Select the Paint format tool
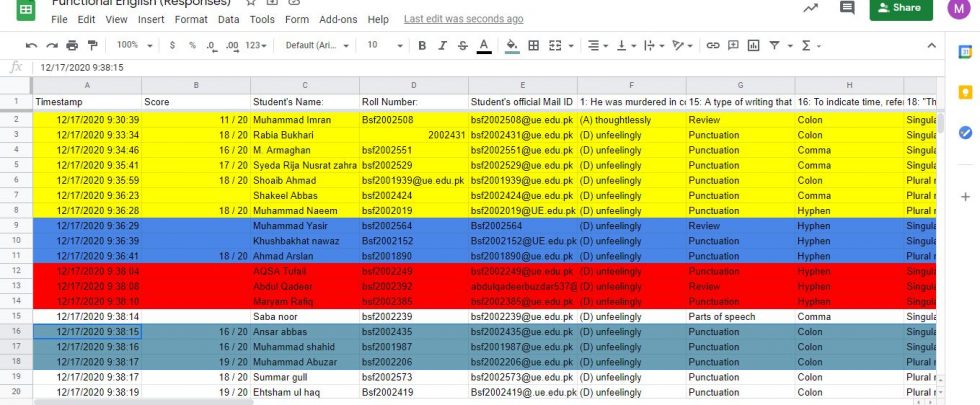The image size is (980, 405). tap(93, 46)
